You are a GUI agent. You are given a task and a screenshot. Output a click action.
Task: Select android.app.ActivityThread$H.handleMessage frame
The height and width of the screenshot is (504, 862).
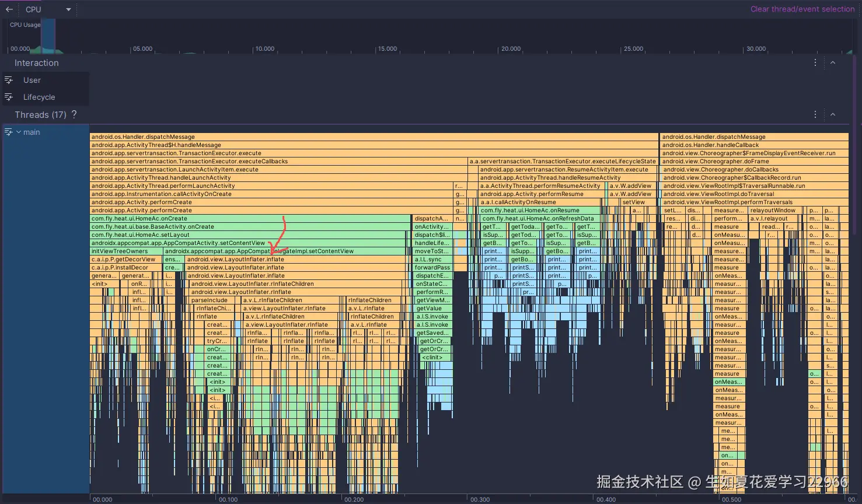click(x=374, y=145)
